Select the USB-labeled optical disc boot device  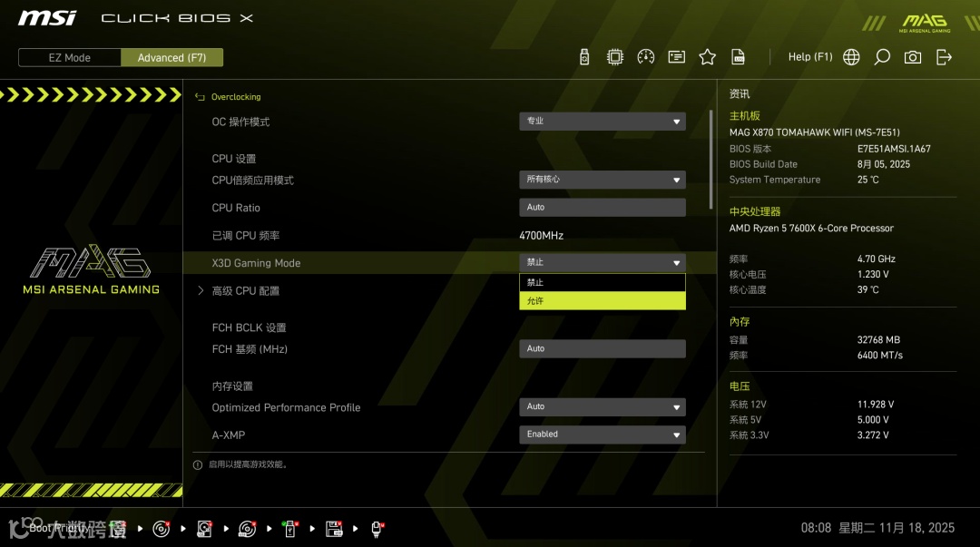(x=248, y=528)
